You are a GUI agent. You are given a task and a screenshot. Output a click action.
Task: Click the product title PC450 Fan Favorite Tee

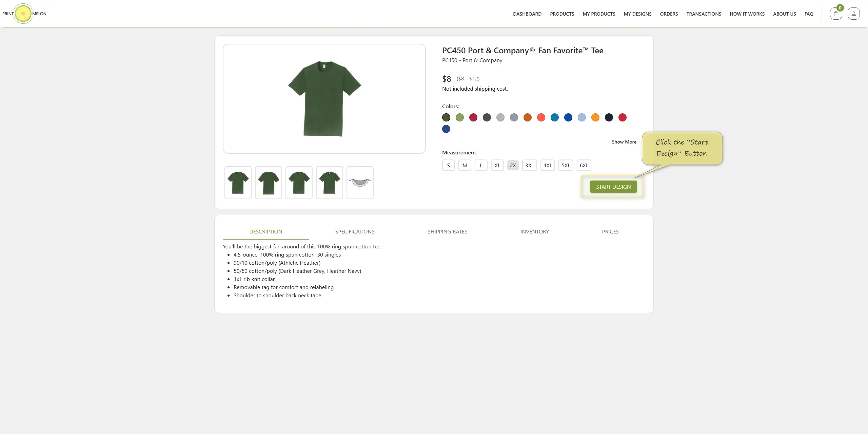(522, 51)
